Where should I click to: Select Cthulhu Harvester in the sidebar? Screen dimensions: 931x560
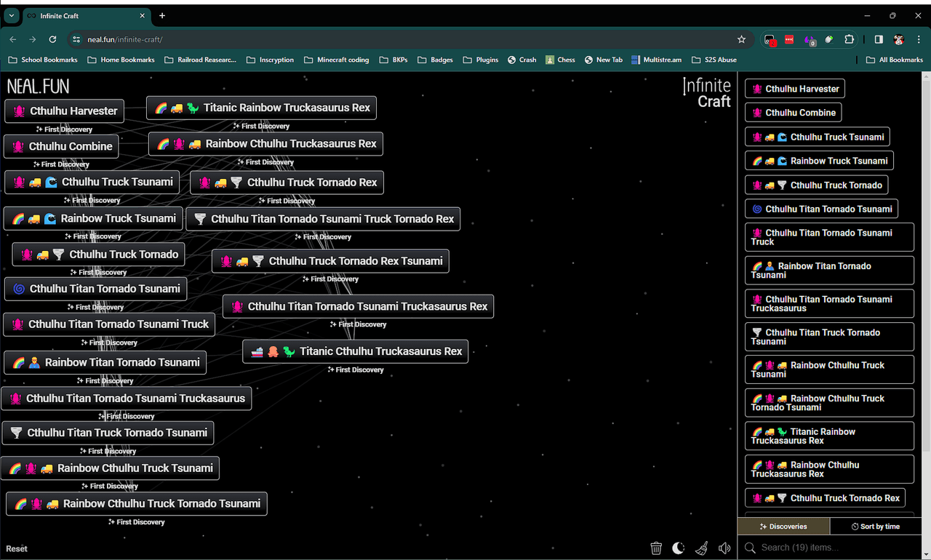click(794, 89)
